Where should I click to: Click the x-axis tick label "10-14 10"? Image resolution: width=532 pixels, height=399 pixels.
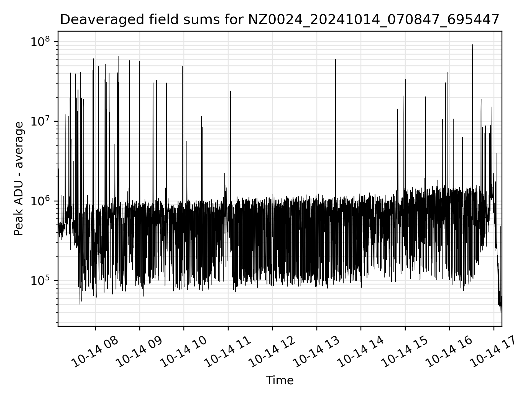click(x=183, y=352)
